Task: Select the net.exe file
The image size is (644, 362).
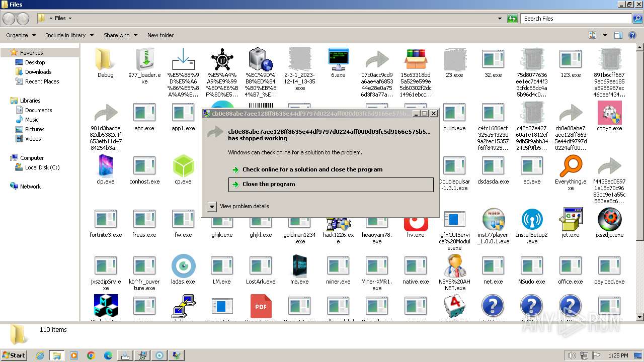Action: (x=493, y=266)
